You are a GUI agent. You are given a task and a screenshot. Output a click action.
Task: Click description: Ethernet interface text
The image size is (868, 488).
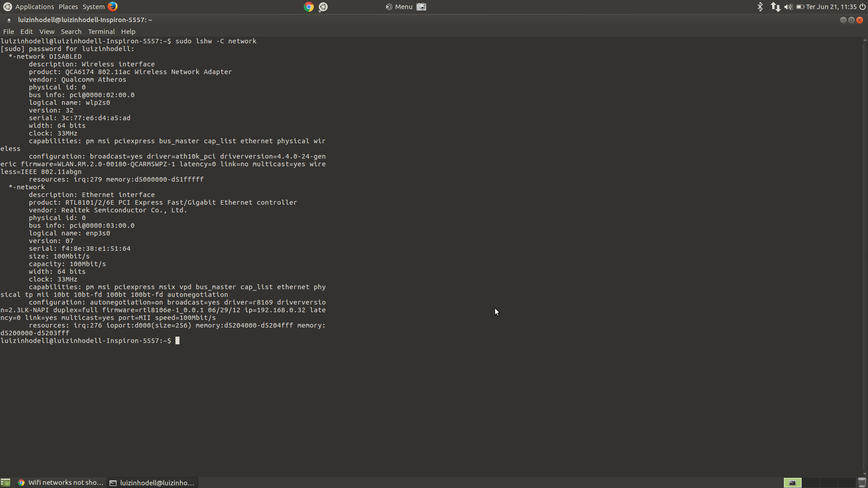tap(92, 195)
